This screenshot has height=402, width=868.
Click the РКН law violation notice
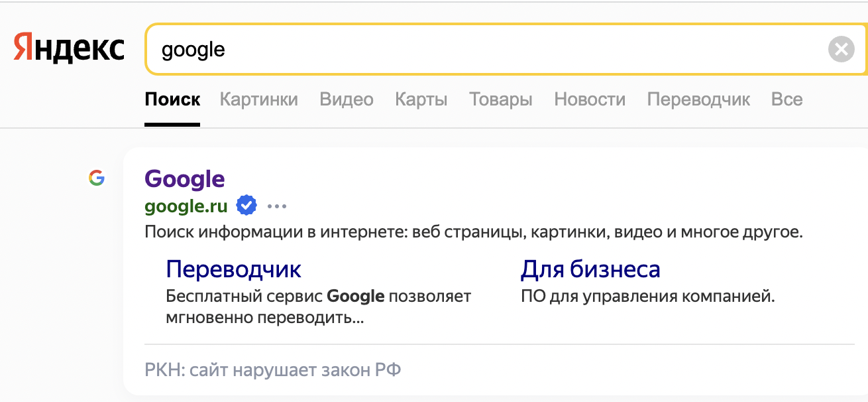273,369
